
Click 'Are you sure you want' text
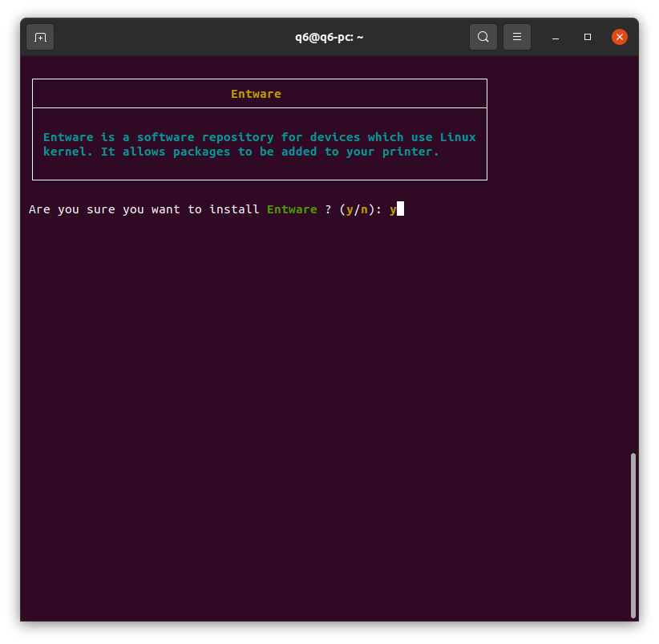tap(105, 209)
